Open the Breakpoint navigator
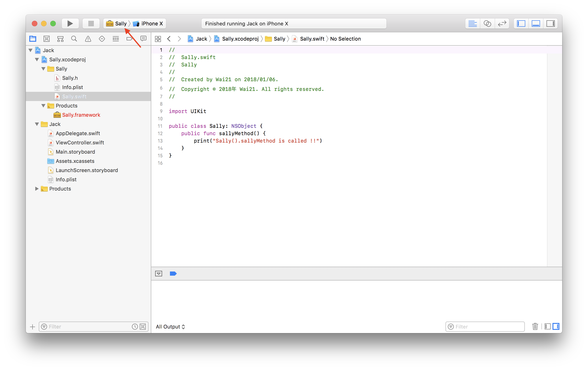The width and height of the screenshot is (588, 370). pyautogui.click(x=129, y=39)
